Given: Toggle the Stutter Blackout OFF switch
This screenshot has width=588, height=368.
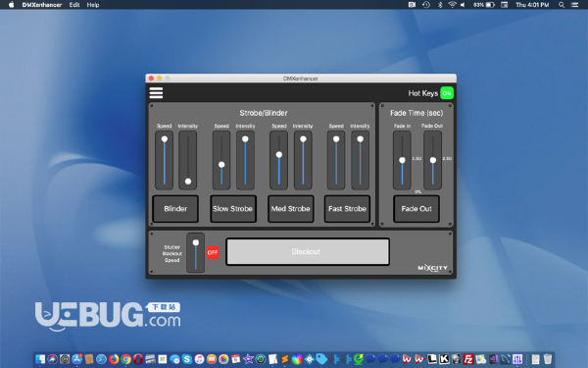Looking at the screenshot, I should pyautogui.click(x=213, y=252).
